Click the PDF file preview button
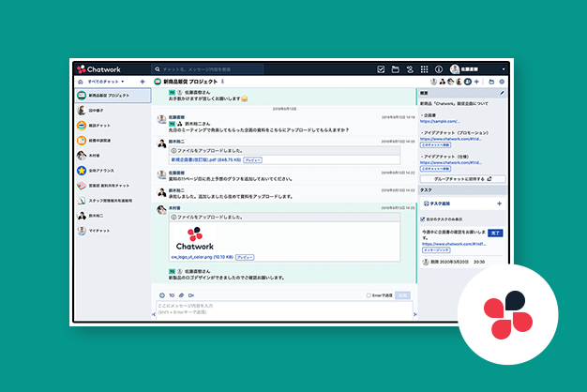587x392 pixels. tap(252, 159)
